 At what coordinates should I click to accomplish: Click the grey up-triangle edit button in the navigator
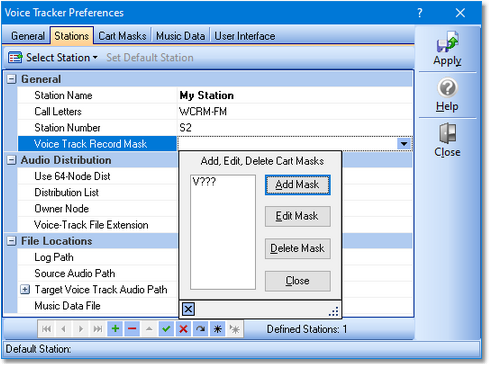tap(149, 329)
